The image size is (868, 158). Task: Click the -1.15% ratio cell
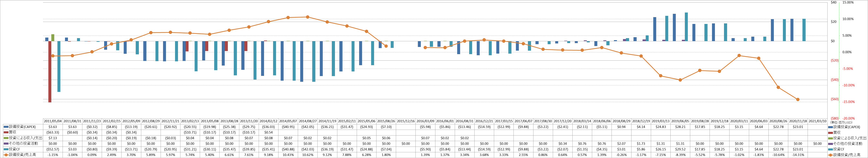(53, 155)
